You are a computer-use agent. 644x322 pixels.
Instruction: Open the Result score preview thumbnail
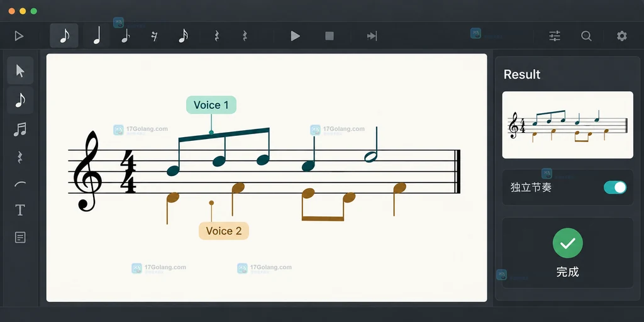point(568,125)
